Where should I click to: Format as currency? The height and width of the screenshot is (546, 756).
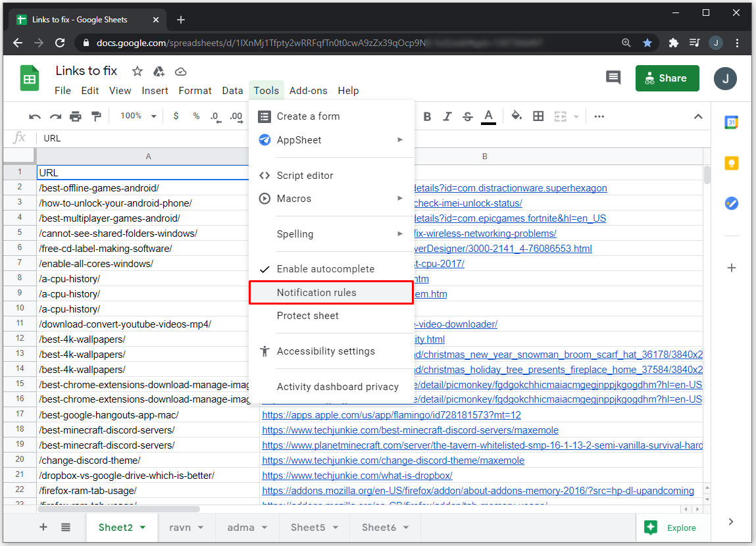click(176, 116)
